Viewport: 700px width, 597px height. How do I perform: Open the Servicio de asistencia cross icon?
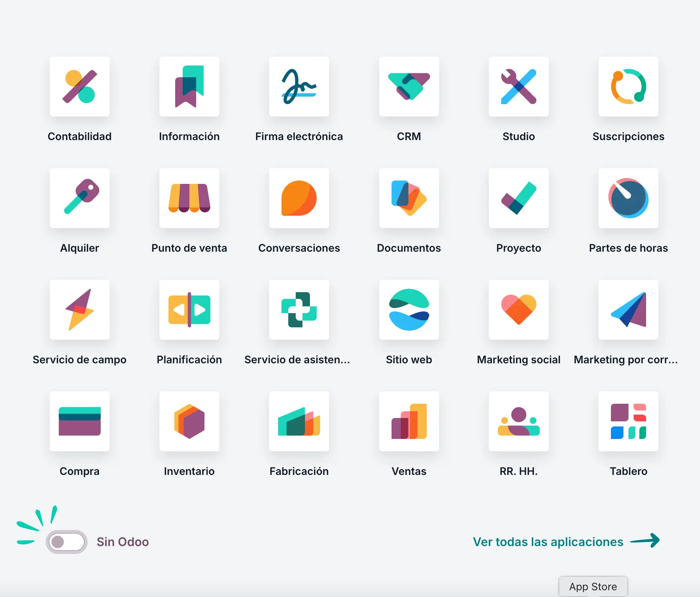point(299,310)
